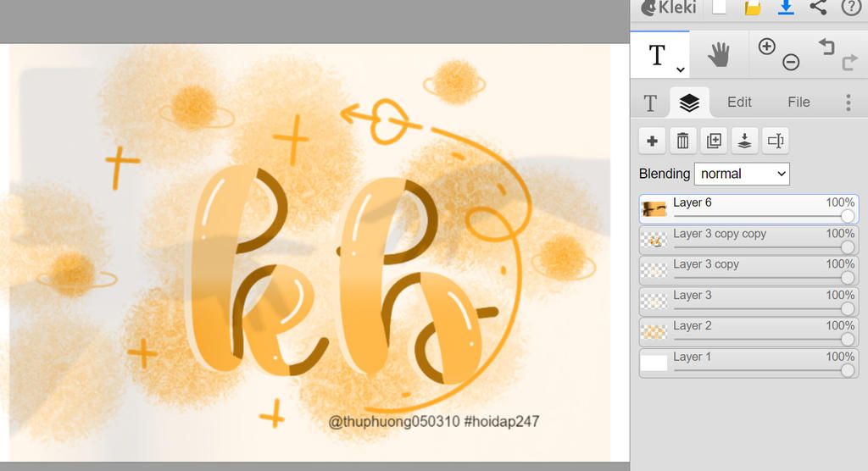Open the three-dot more menu
The image size is (868, 471).
[848, 103]
